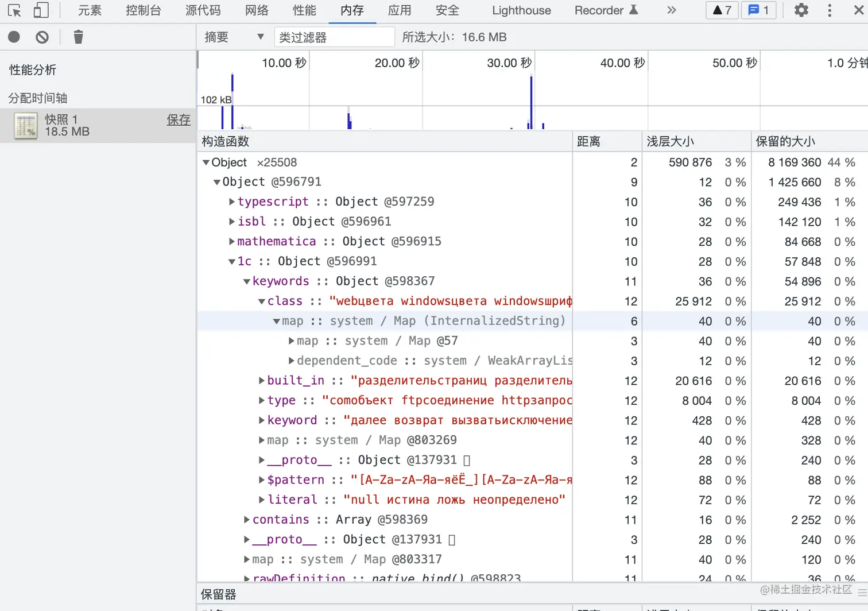Collapse the keywords :: Object @598367 node
868x611 pixels.
pyautogui.click(x=247, y=281)
